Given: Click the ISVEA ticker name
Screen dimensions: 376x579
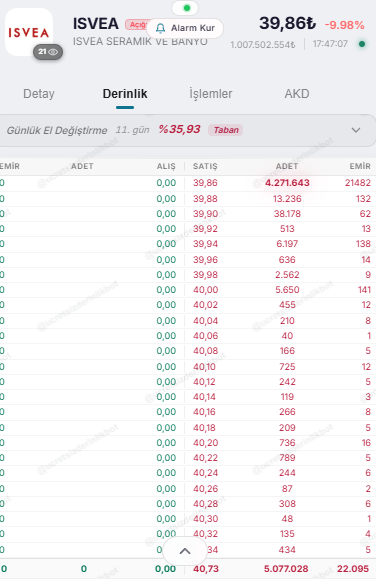Looking at the screenshot, I should tap(96, 24).
